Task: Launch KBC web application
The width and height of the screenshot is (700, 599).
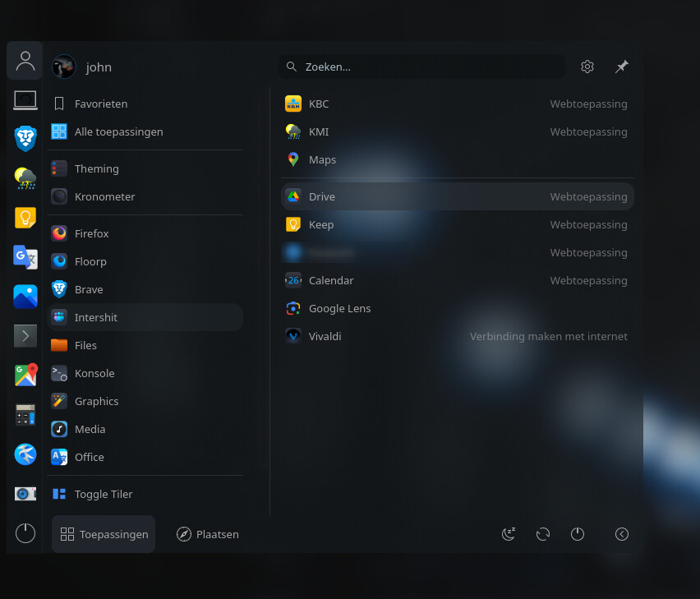Action: tap(457, 104)
